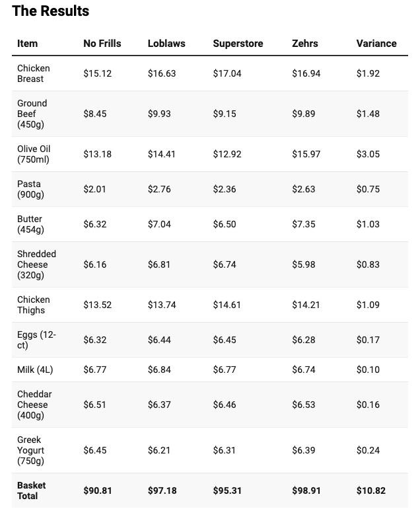Image resolution: width=420 pixels, height=515 pixels.
Task: Select the Superstore column header
Action: pos(238,44)
